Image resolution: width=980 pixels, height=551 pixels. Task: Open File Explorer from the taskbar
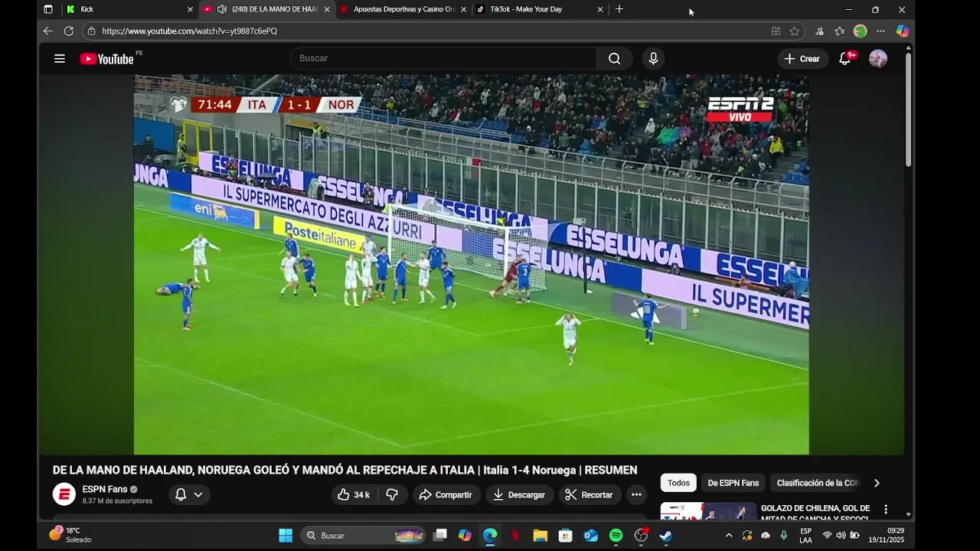point(540,536)
